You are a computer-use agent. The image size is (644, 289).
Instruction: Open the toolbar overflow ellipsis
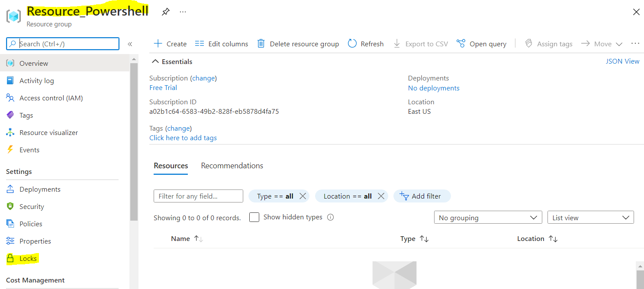click(x=635, y=44)
